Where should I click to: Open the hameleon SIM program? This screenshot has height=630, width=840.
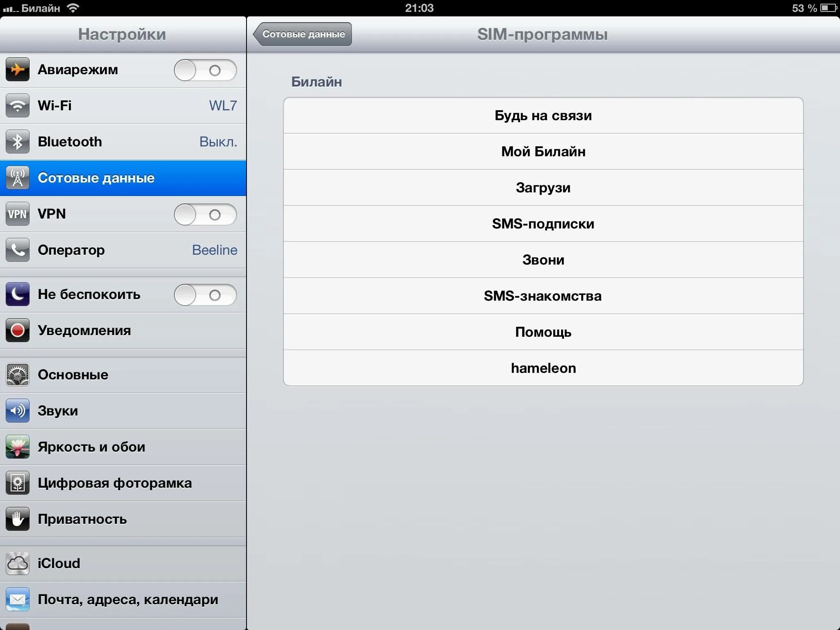coord(543,368)
